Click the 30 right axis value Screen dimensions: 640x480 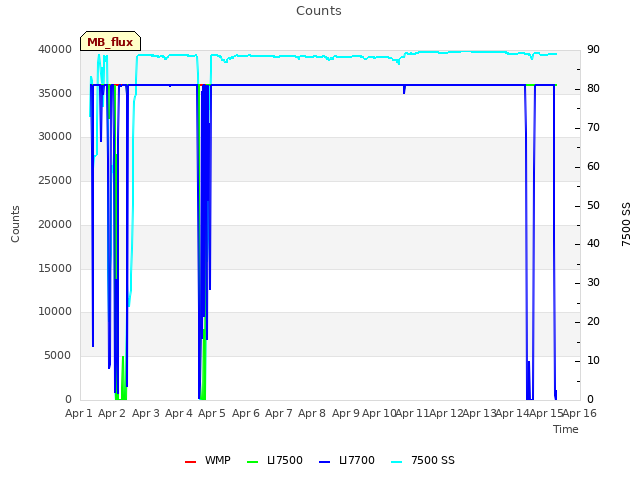593,282
